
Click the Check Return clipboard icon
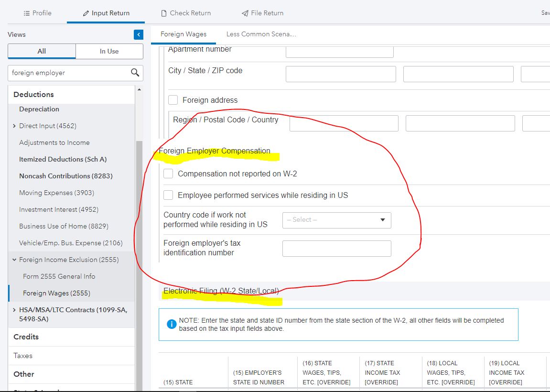tap(164, 13)
